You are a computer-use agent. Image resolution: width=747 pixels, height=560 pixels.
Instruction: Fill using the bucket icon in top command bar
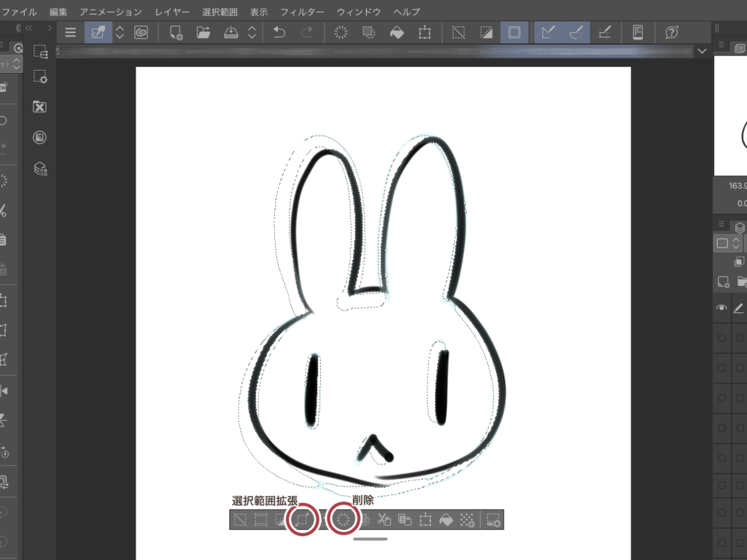pyautogui.click(x=397, y=32)
